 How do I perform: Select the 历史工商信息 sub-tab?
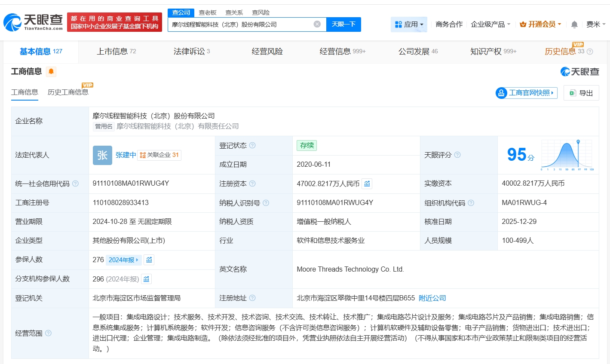[x=68, y=92]
